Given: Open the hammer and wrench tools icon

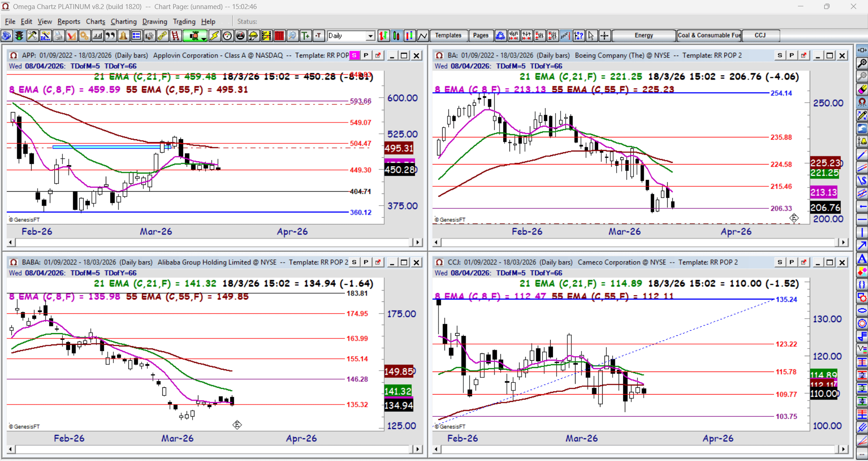Looking at the screenshot, I should point(32,36).
